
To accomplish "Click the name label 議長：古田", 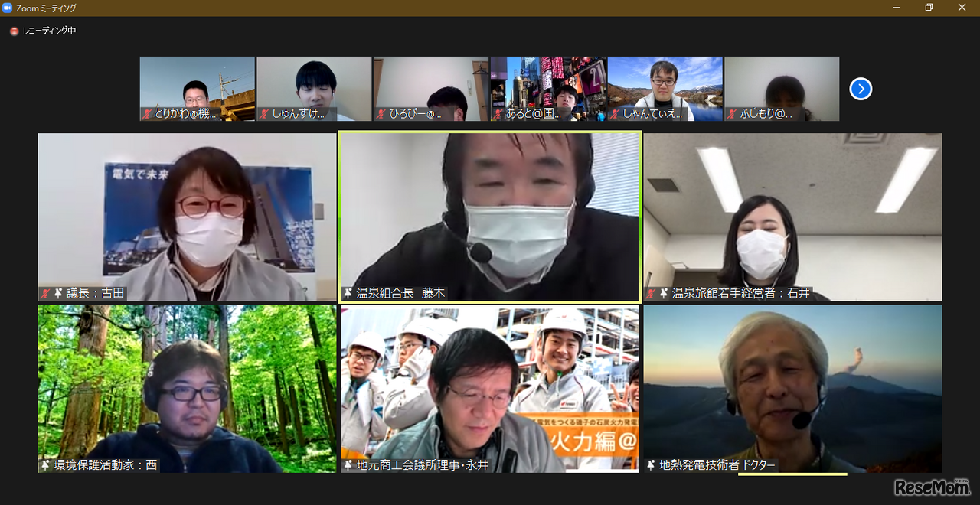I will tap(96, 293).
